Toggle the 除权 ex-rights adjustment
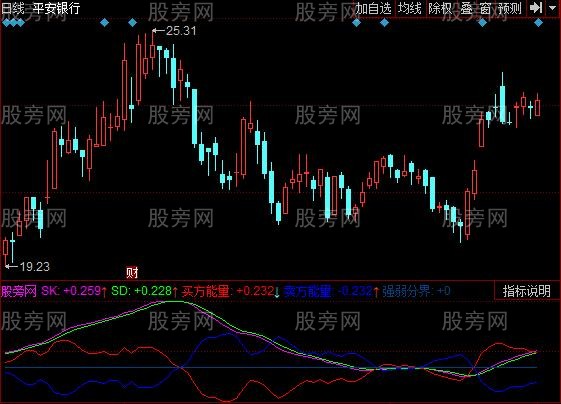 tap(440, 8)
